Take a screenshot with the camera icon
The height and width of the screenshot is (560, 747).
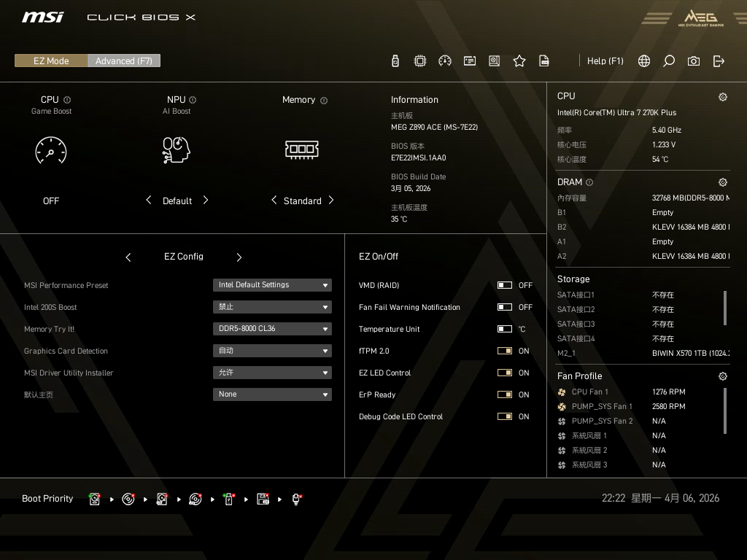point(694,61)
